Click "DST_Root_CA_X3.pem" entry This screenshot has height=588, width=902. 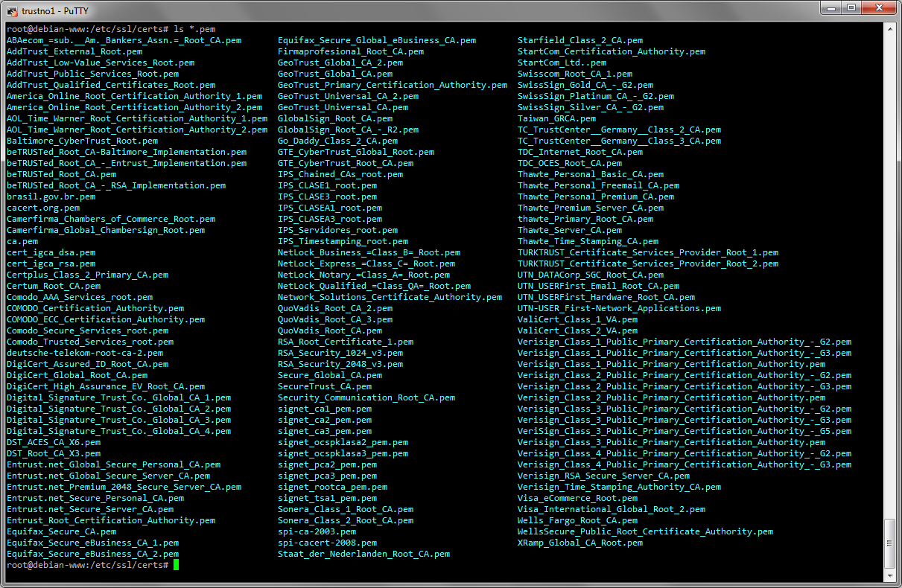(54, 453)
